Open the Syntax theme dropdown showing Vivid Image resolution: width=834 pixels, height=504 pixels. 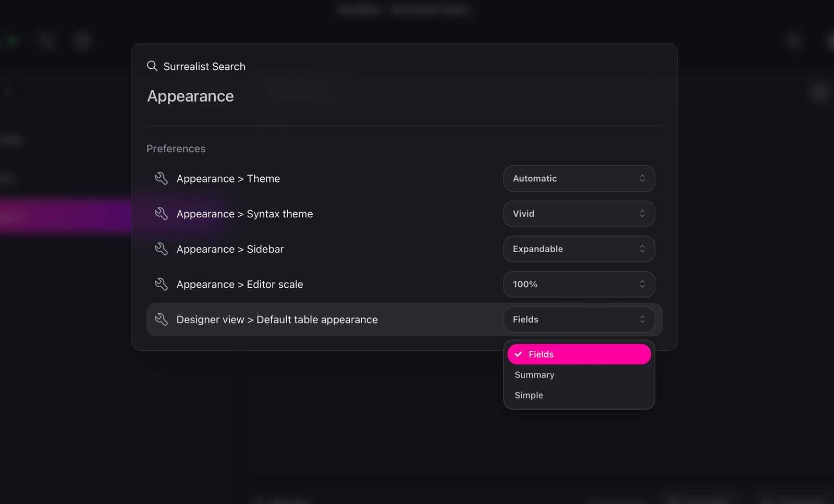coord(579,214)
